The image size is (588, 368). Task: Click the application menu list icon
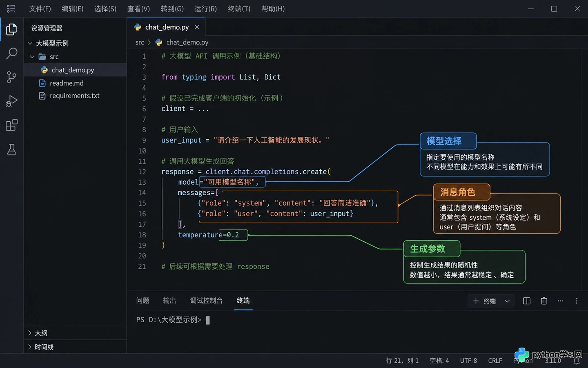click(x=11, y=9)
